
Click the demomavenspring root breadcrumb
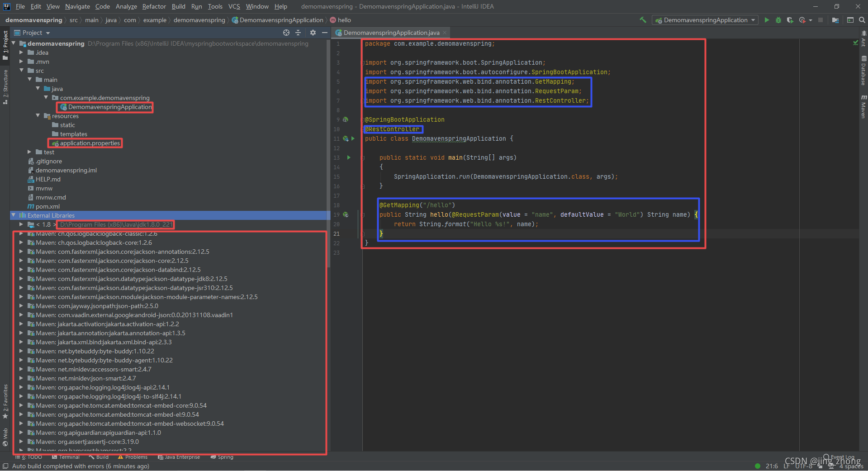pos(34,20)
